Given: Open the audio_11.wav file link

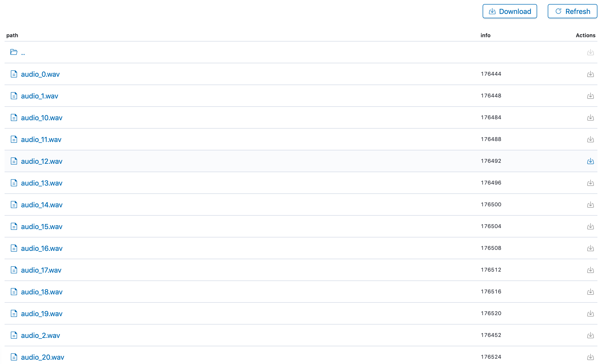Looking at the screenshot, I should pos(41,139).
